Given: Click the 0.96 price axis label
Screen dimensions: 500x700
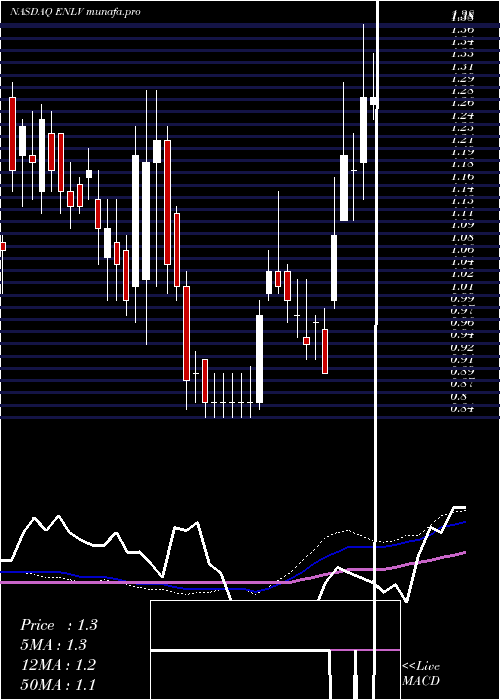Looking at the screenshot, I should pos(462,323).
